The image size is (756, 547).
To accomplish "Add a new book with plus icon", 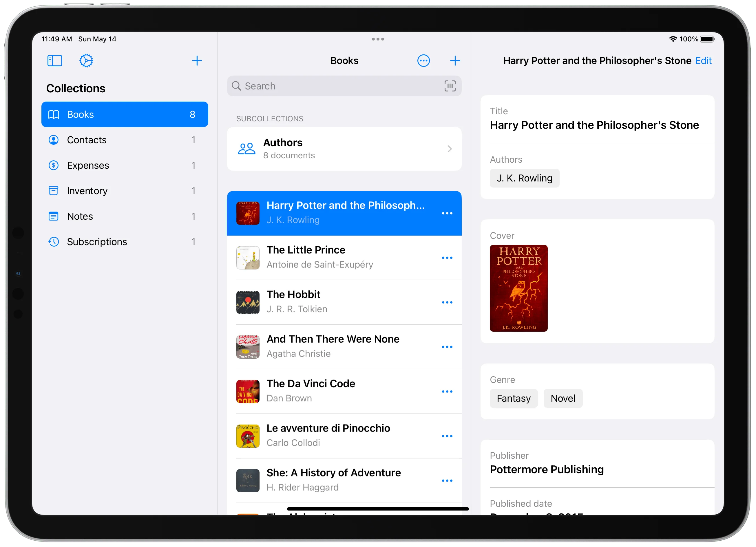I will point(455,60).
